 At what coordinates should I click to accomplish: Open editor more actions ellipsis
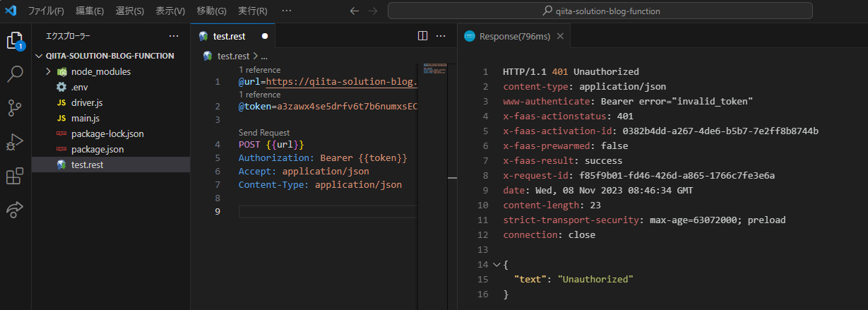(441, 36)
